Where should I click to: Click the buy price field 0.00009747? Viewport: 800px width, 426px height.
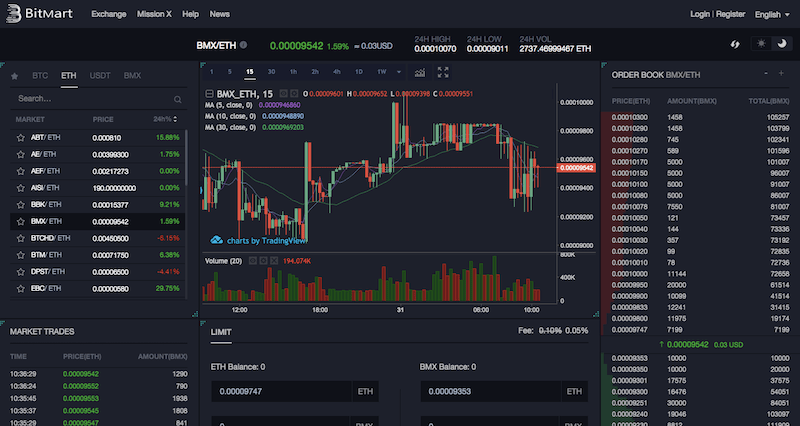(x=282, y=391)
